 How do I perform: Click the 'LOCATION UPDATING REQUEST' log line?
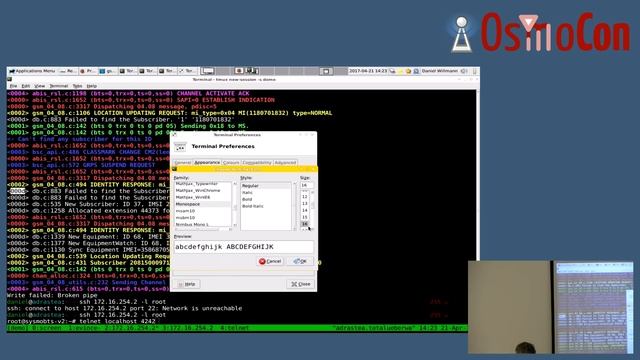[x=169, y=113]
